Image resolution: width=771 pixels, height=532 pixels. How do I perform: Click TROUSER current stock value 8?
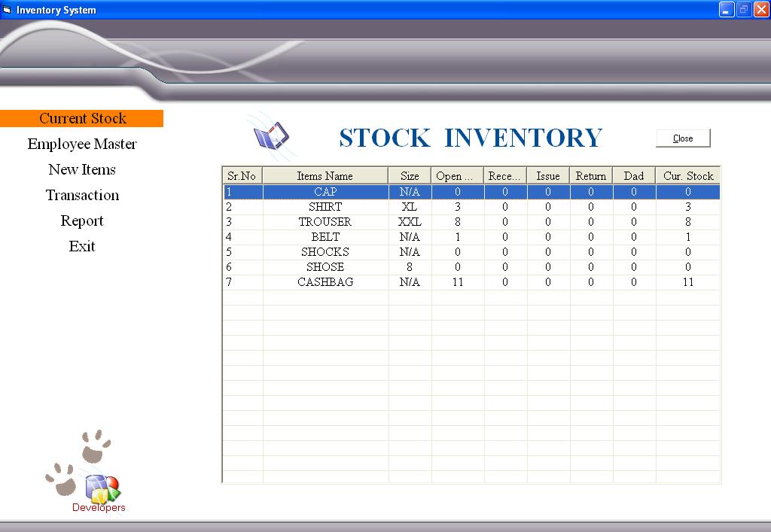coord(688,222)
